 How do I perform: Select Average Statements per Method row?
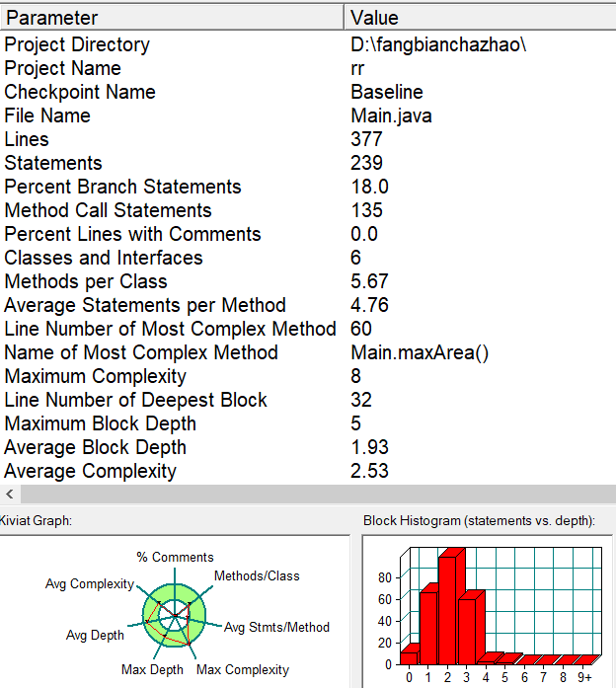pos(308,305)
